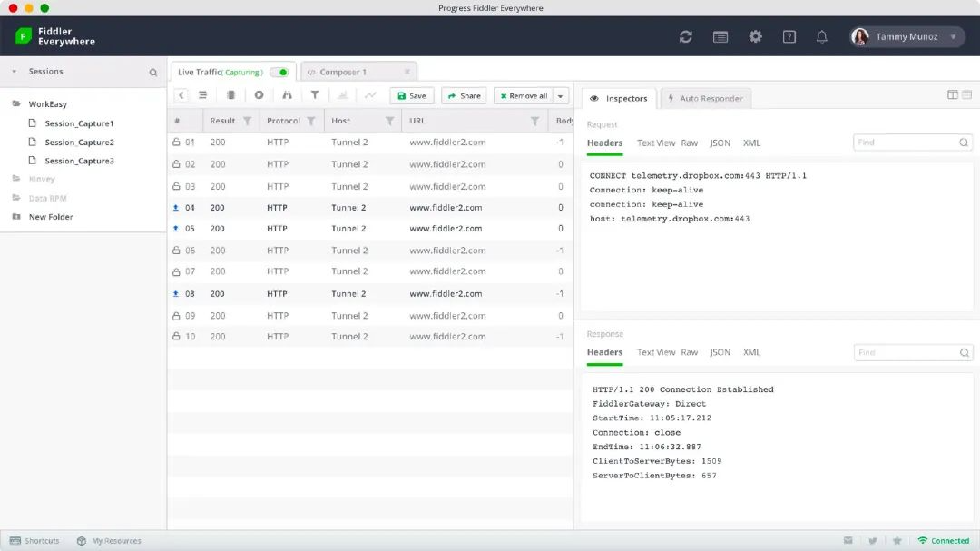Select Session_Capture2 in the WorkEasy folder
This screenshot has height=551, width=980.
[79, 143]
